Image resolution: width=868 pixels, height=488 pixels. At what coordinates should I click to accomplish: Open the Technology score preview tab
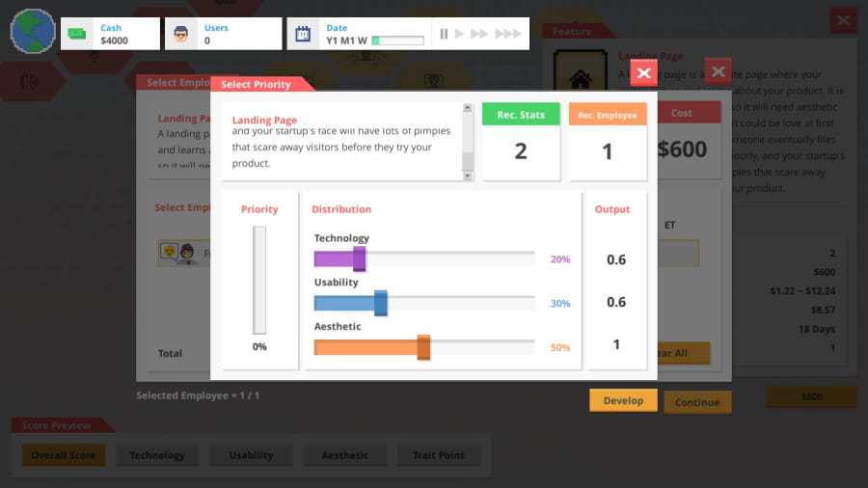[x=156, y=455]
